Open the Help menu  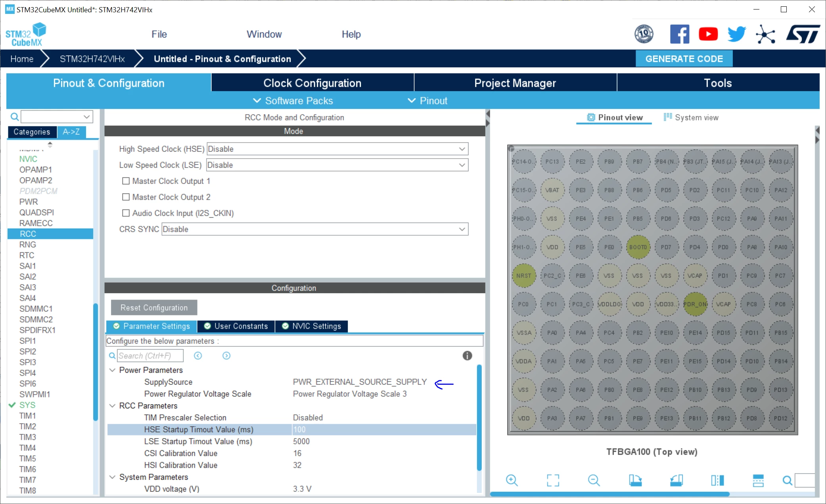[351, 34]
